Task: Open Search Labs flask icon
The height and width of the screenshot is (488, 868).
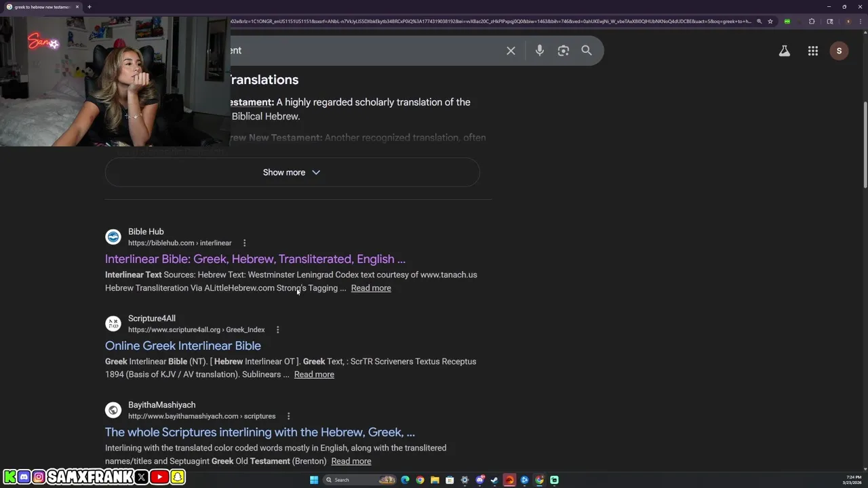Action: click(x=785, y=51)
